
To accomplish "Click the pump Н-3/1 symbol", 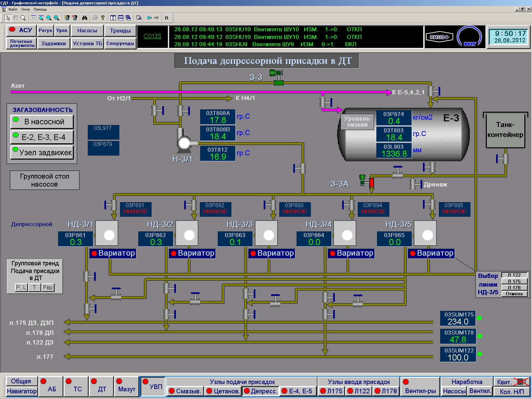I will [x=184, y=143].
